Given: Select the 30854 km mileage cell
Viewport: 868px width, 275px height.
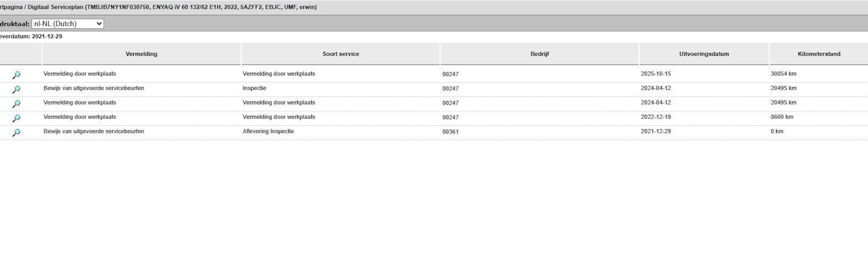Looking at the screenshot, I should point(783,74).
